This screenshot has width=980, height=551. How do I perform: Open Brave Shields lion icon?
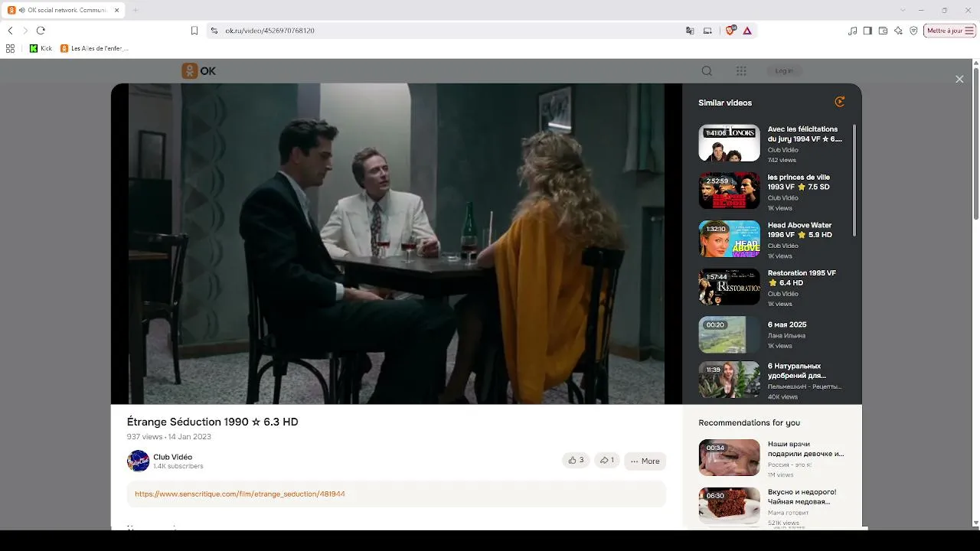pyautogui.click(x=730, y=31)
